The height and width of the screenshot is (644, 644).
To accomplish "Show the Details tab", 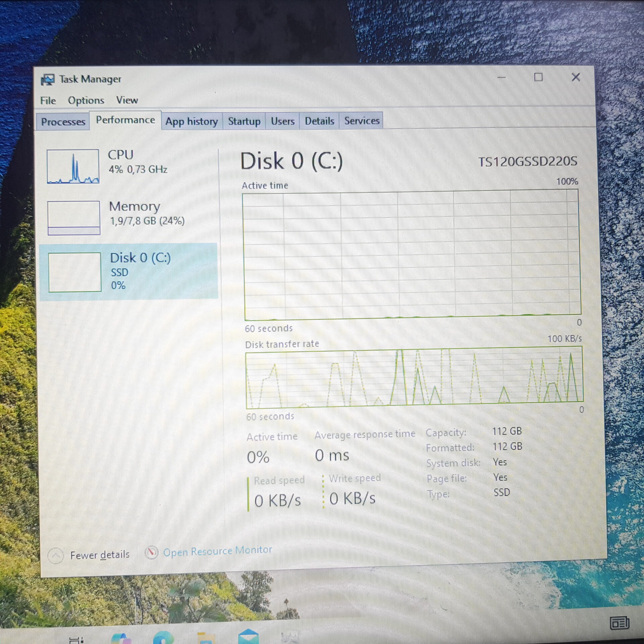I will click(319, 121).
